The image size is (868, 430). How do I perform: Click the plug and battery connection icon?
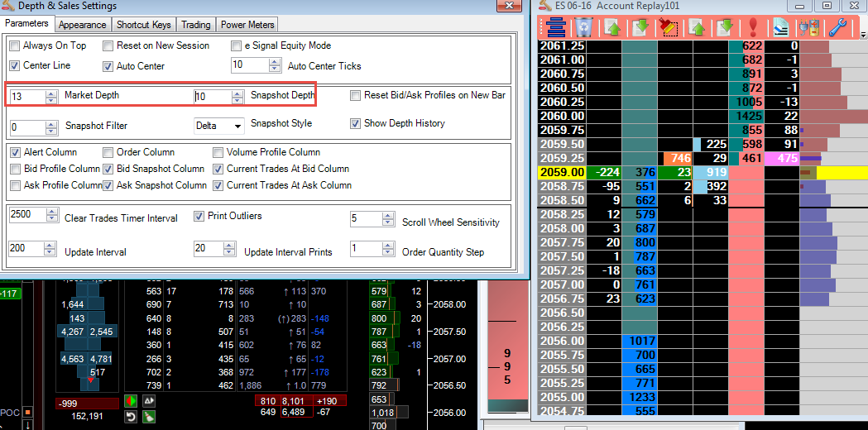(x=809, y=27)
